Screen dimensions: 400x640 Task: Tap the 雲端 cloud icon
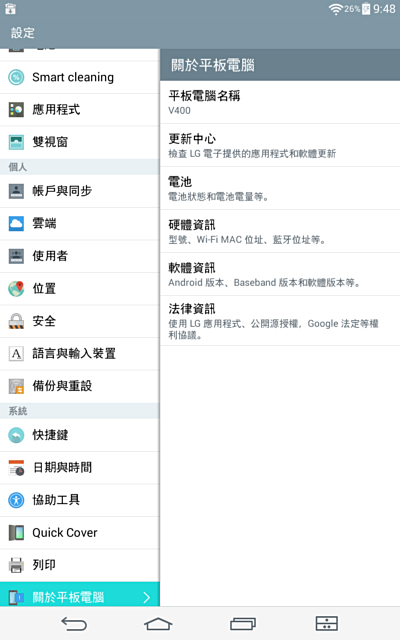coord(16,223)
